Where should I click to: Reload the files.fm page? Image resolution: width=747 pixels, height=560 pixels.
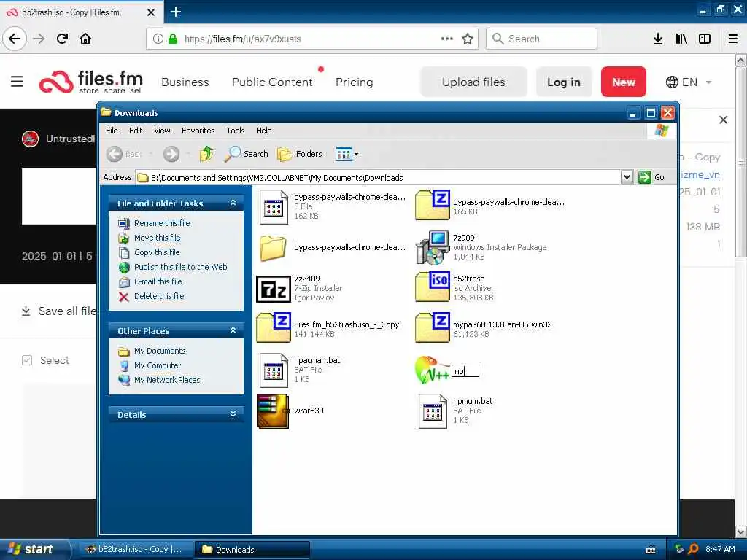tap(63, 39)
